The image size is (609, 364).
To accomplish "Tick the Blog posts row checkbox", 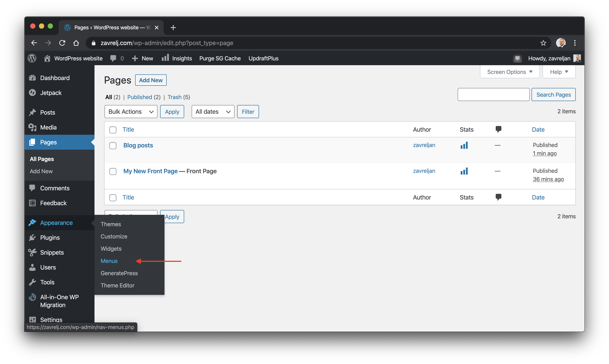I will (x=113, y=145).
